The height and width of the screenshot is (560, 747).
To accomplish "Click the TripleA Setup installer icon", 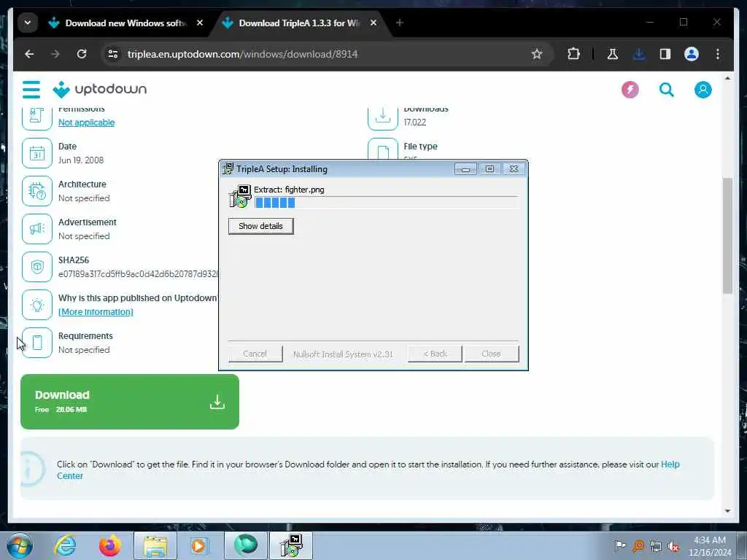I will coord(240,196).
